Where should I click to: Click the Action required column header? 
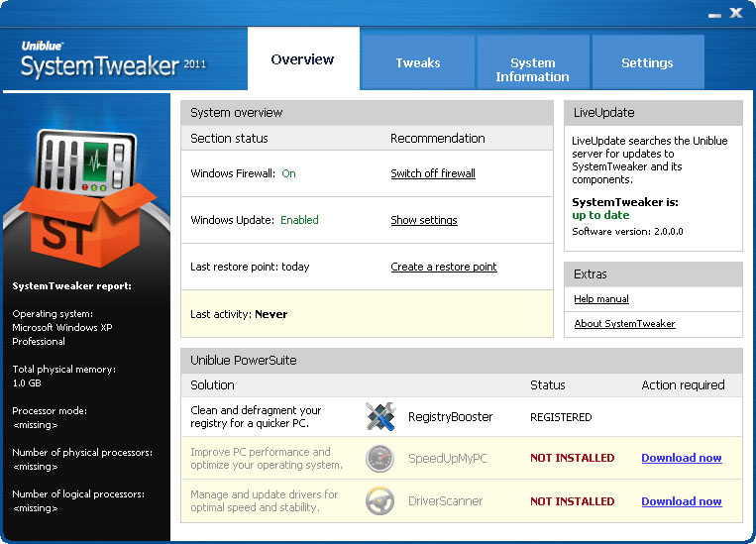pos(683,384)
